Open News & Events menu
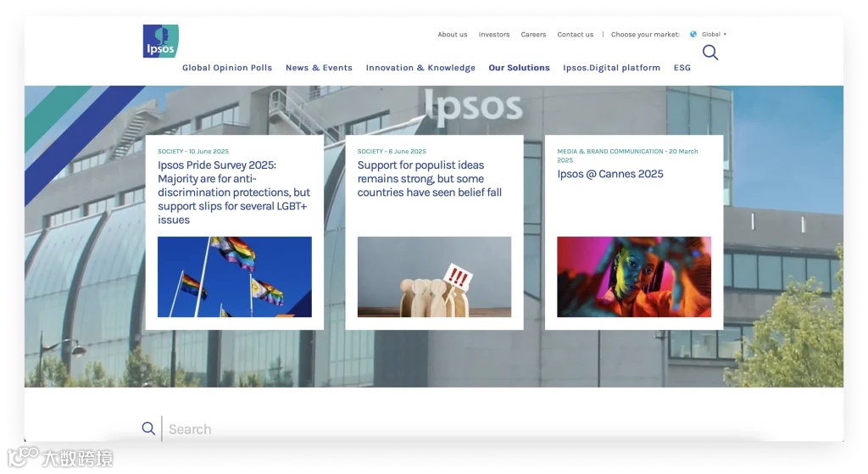The height and width of the screenshot is (474, 868). coord(319,68)
